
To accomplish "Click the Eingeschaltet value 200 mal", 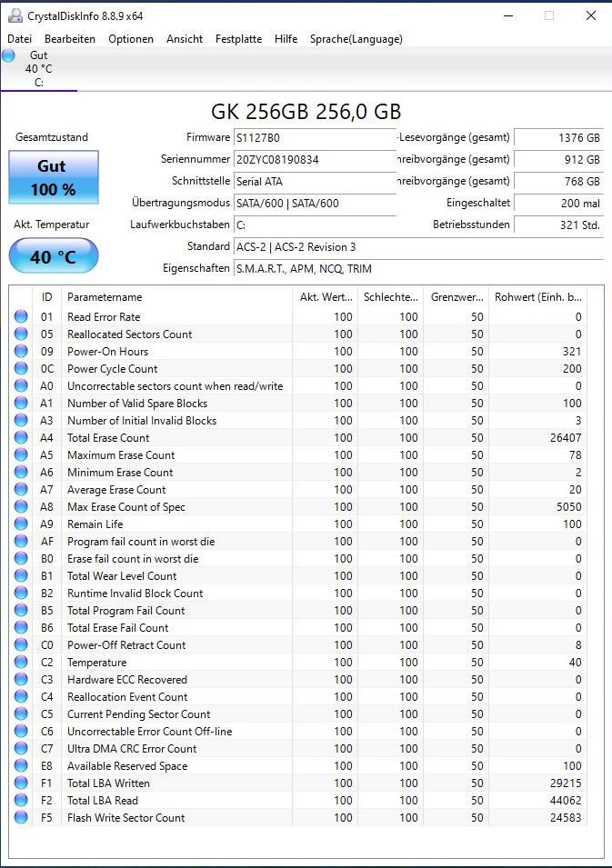I will coord(559,204).
